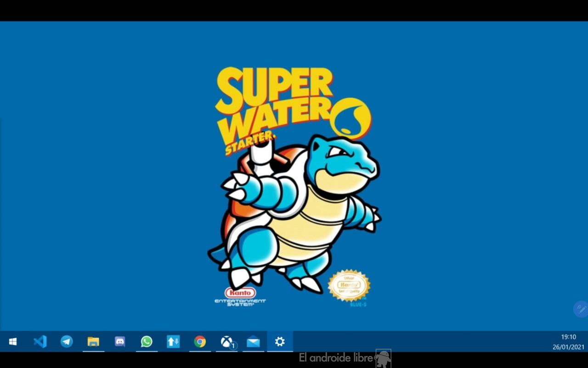Open the Windows Start menu

pos(13,341)
